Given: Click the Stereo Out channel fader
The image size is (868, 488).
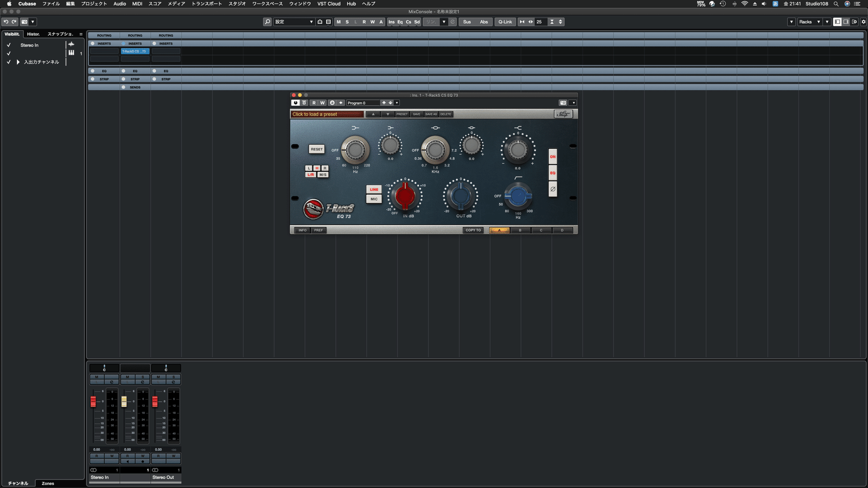Looking at the screenshot, I should click(155, 402).
